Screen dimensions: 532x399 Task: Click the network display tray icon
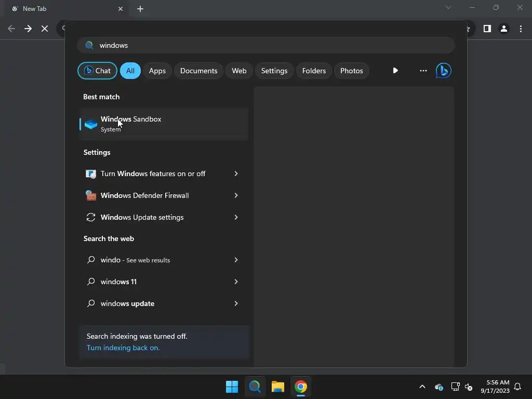[455, 387]
